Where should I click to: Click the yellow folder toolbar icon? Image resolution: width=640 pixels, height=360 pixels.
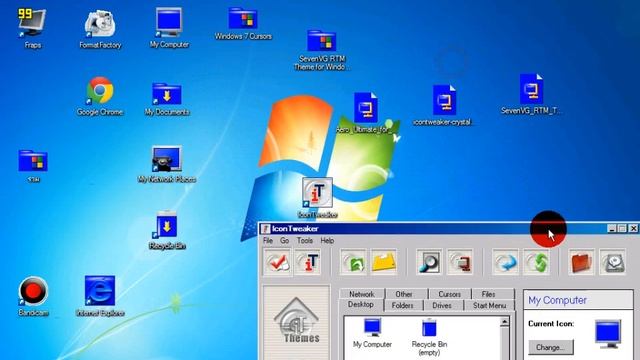pos(384,262)
